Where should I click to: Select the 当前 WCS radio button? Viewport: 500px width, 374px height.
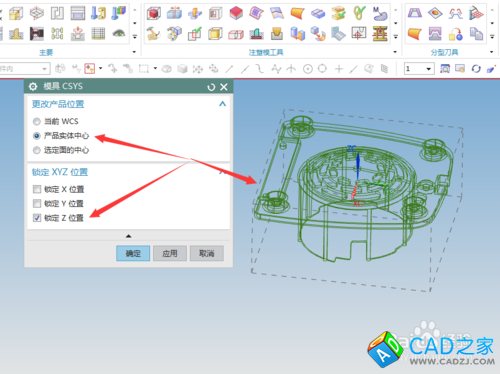(37, 121)
